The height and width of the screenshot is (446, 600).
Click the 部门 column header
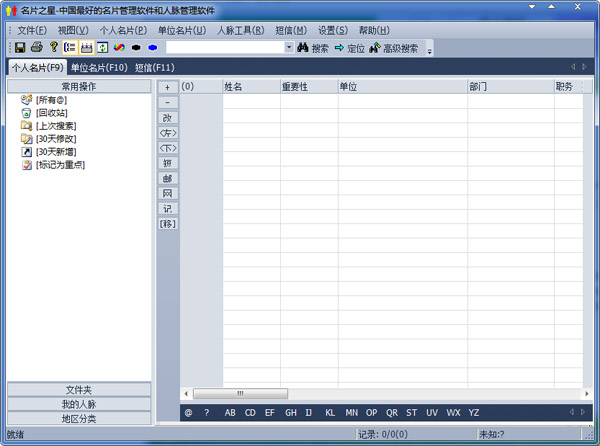pyautogui.click(x=511, y=87)
